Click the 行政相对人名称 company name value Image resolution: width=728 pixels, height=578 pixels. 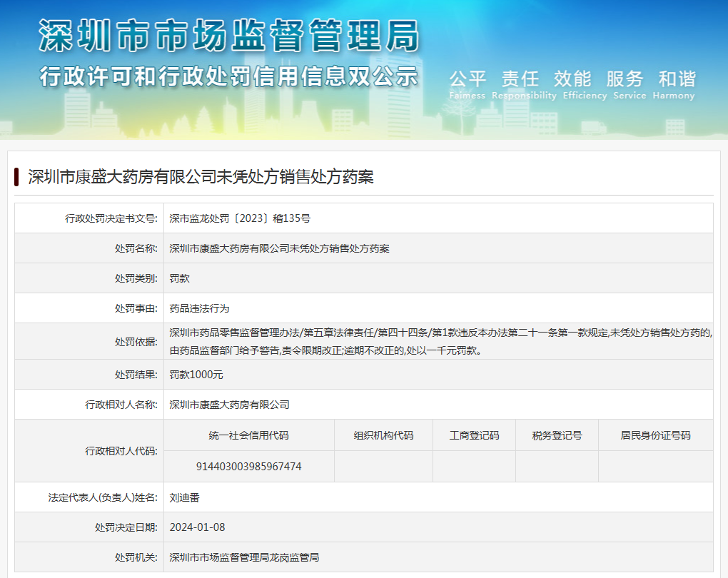point(229,405)
